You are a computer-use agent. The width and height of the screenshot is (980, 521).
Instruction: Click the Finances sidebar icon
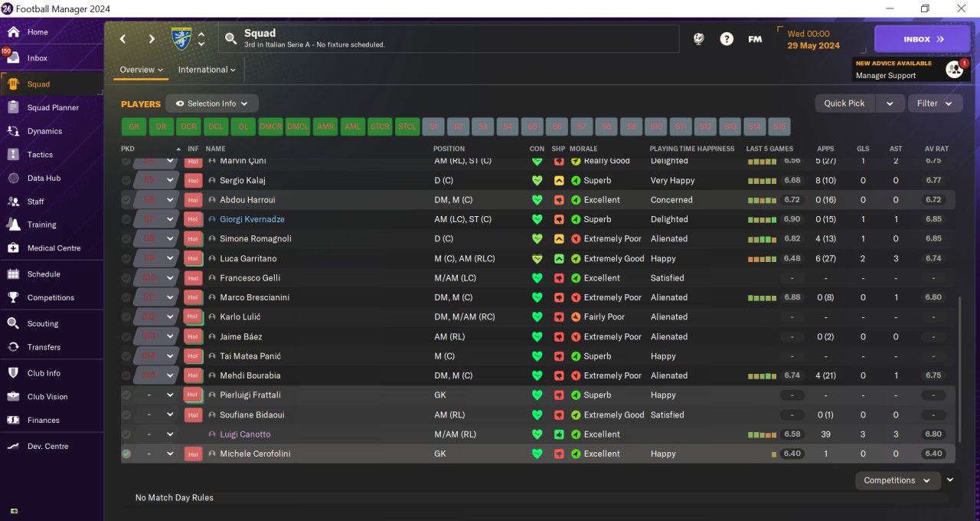[13, 420]
